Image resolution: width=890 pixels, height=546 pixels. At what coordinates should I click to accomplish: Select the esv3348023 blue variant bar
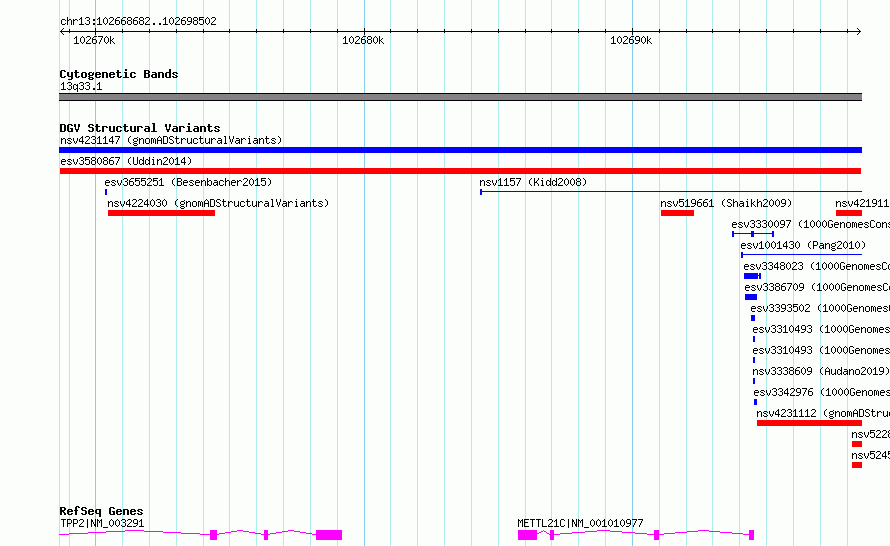[752, 276]
